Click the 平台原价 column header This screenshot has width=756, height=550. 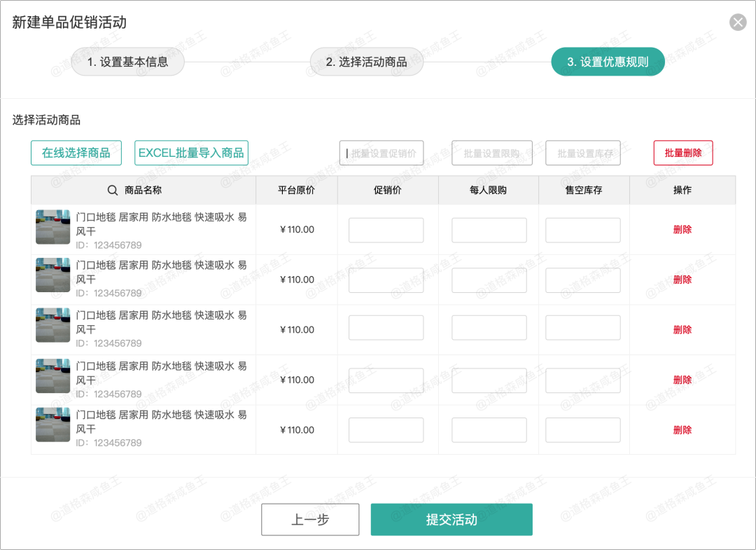(x=296, y=190)
